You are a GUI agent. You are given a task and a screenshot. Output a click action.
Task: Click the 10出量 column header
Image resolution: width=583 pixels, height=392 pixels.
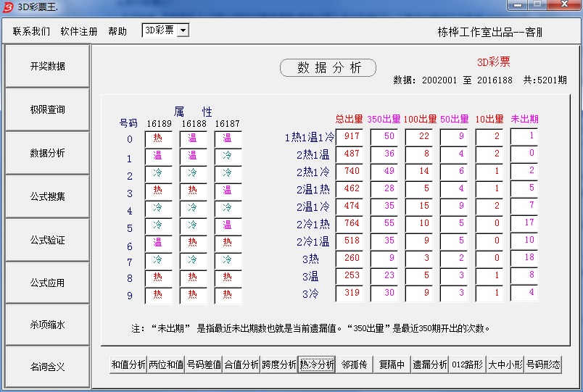tap(489, 120)
